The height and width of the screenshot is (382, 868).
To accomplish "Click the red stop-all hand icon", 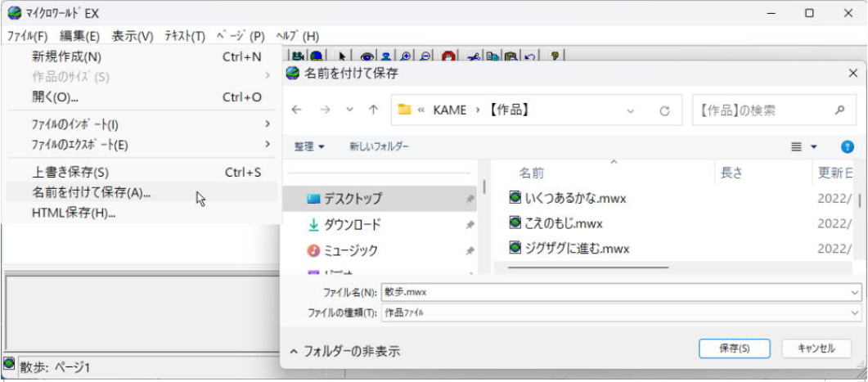I will pos(448,56).
